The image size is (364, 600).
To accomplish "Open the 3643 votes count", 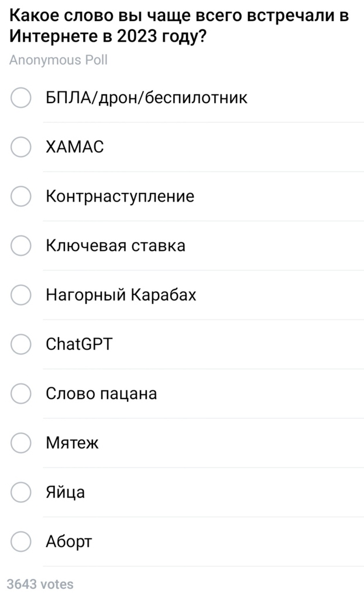I will [x=40, y=584].
